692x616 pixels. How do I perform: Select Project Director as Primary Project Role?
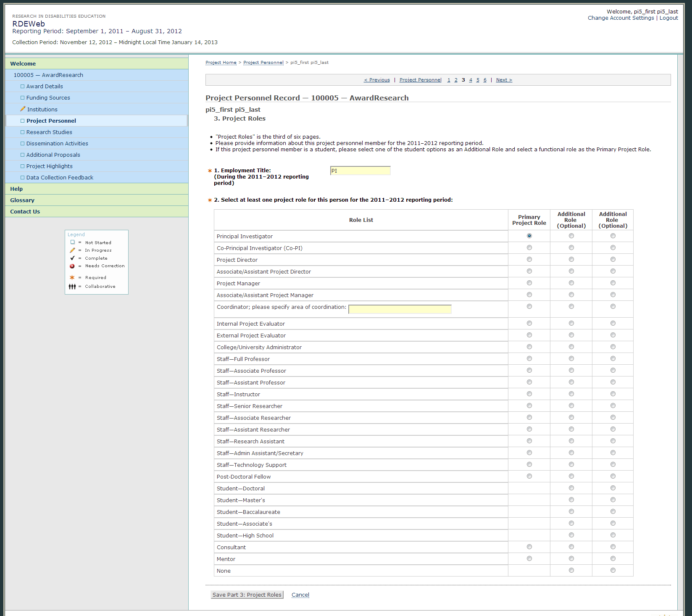tap(529, 260)
